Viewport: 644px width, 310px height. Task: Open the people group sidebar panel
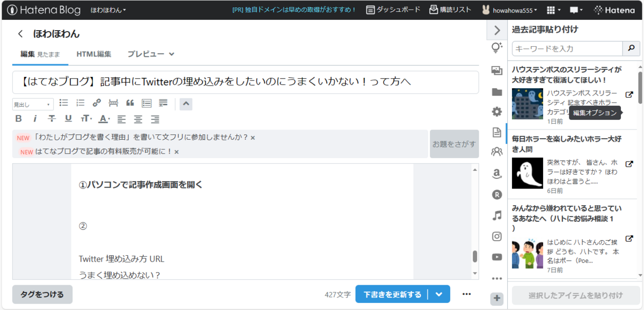tap(497, 152)
